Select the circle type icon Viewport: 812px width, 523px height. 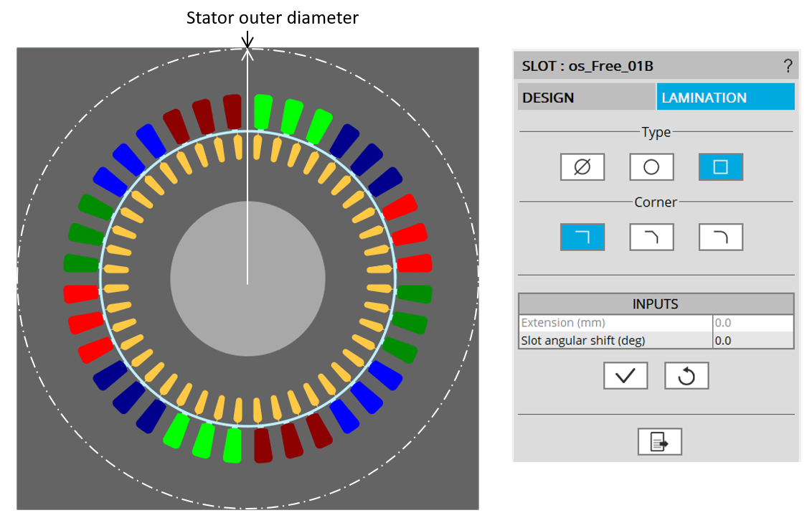click(651, 167)
